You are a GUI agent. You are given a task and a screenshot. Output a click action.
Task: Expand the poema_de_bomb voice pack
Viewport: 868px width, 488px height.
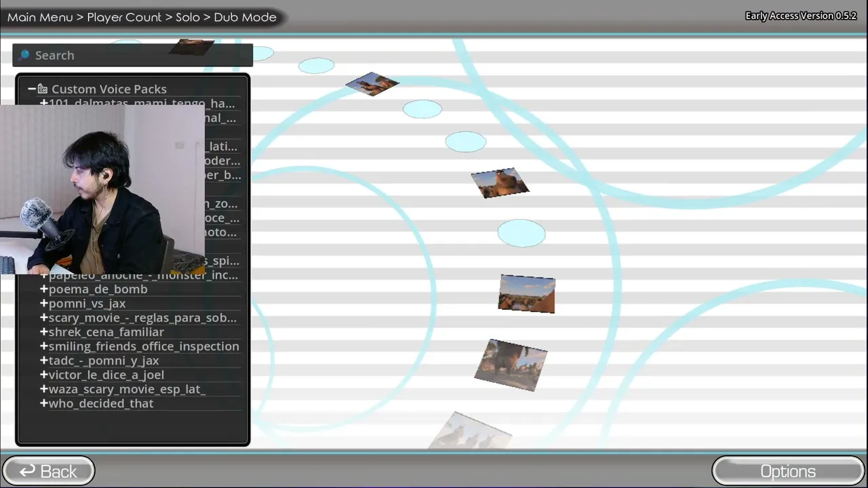pos(44,289)
